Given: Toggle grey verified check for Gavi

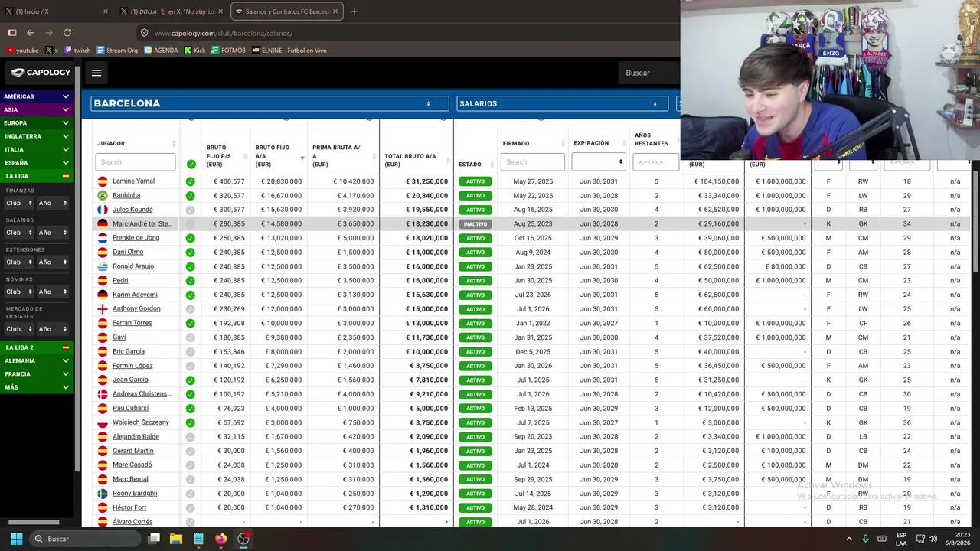Looking at the screenshot, I should click(x=191, y=337).
